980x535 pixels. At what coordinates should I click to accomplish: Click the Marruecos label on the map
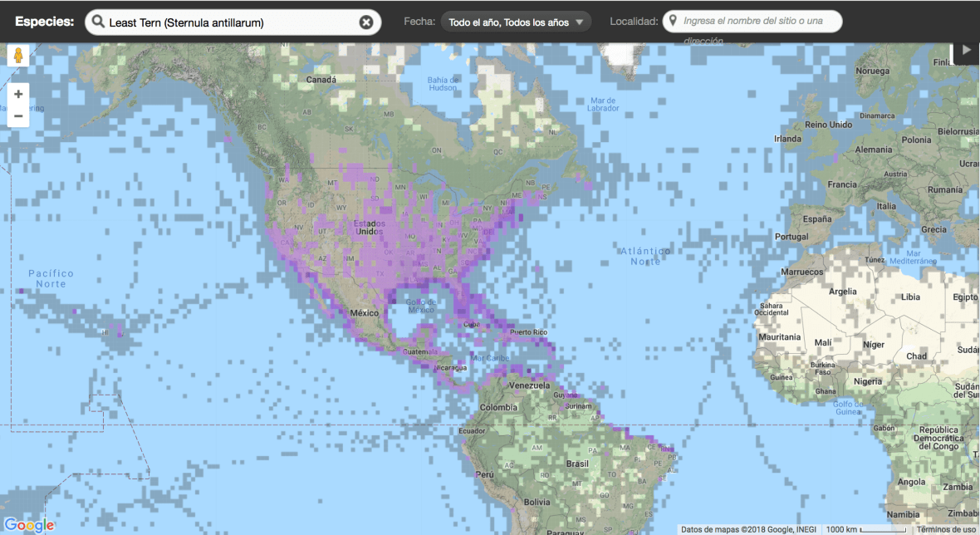pos(802,272)
